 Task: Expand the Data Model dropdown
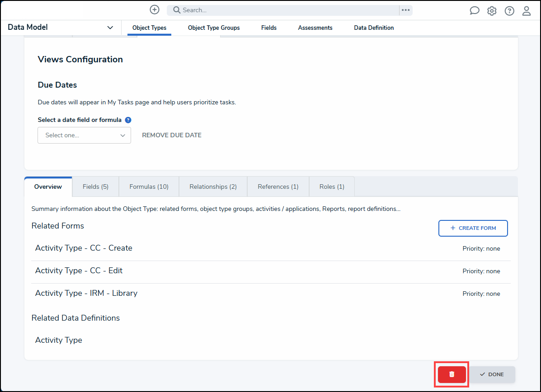pos(110,28)
